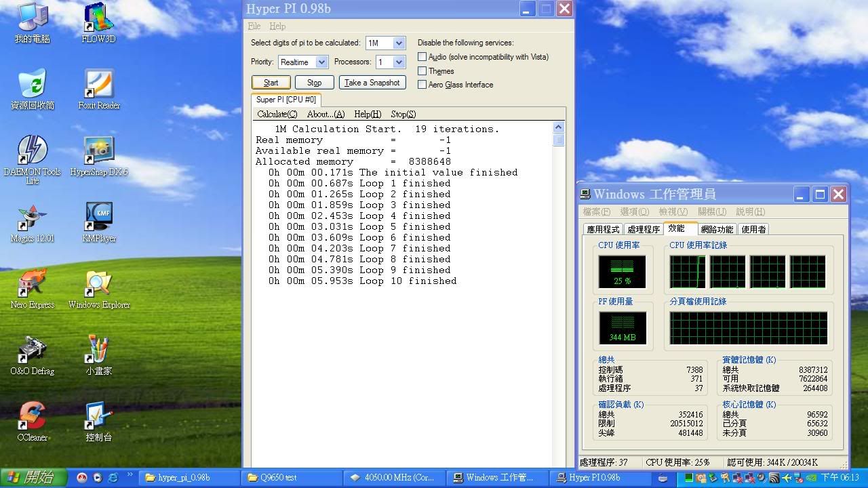Screen dimensions: 868x488
Task: Toggle Aero Glass Interface checkbox
Action: click(x=422, y=85)
